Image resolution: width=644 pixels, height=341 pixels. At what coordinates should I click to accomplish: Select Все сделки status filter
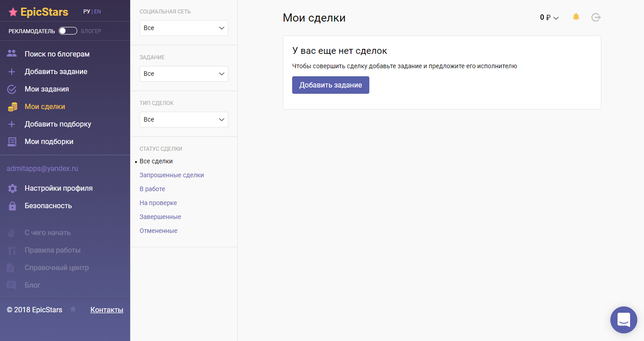(156, 161)
